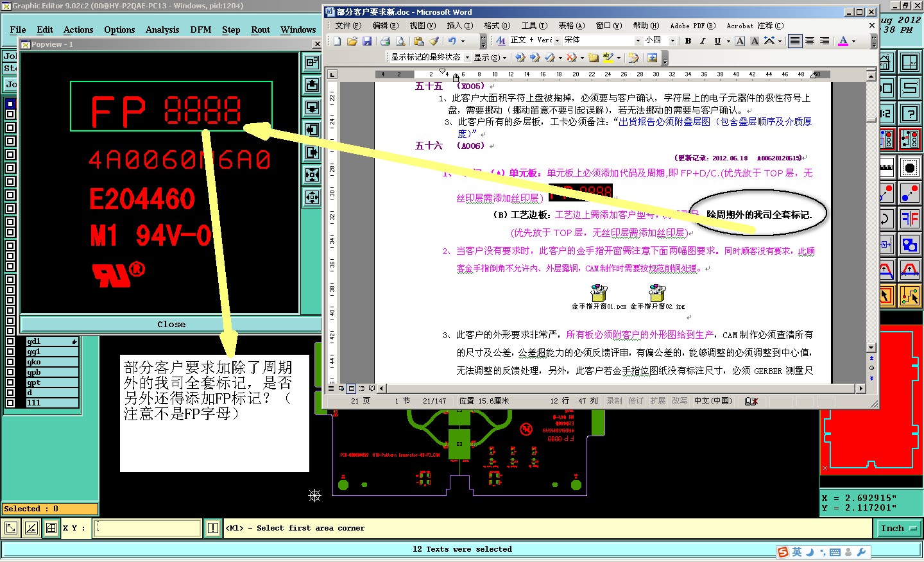
Task: Toggle checkbox for layer gd1
Action: [10, 341]
